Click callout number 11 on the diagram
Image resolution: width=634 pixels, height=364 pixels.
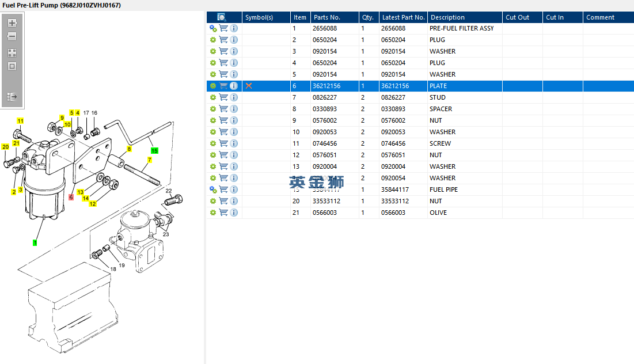(20, 121)
